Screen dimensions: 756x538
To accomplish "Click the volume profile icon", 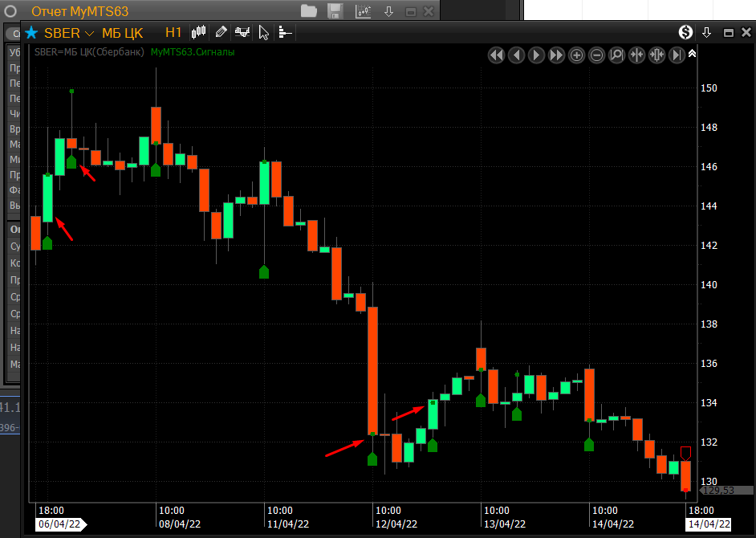I will 284,32.
